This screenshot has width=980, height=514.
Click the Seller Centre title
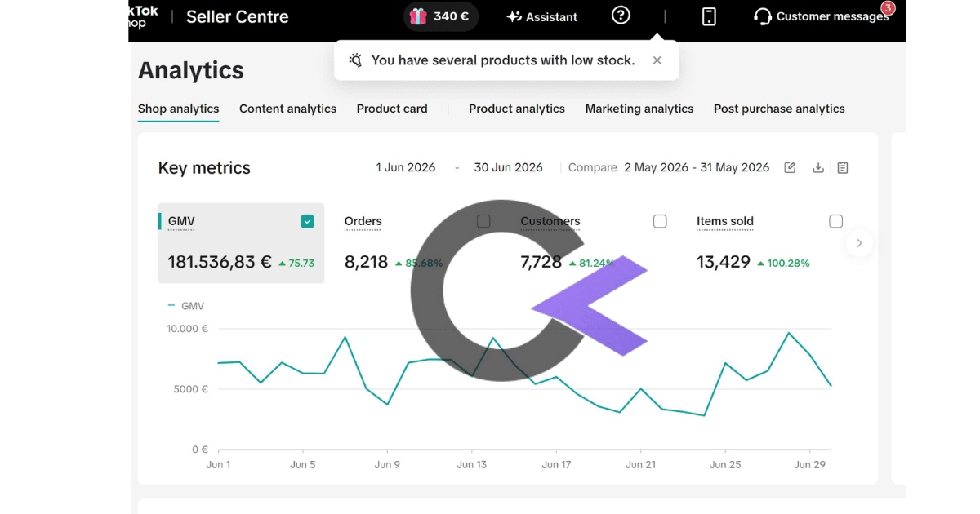tap(238, 16)
